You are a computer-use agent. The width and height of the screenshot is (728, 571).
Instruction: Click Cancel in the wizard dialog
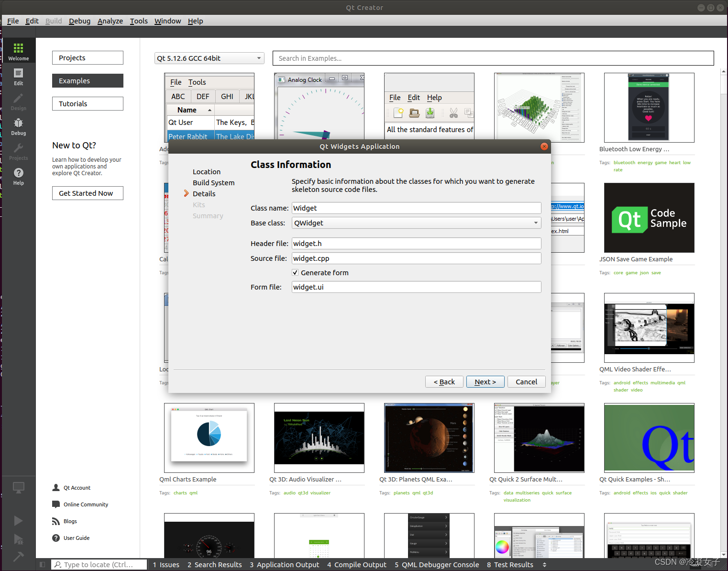tap(526, 381)
